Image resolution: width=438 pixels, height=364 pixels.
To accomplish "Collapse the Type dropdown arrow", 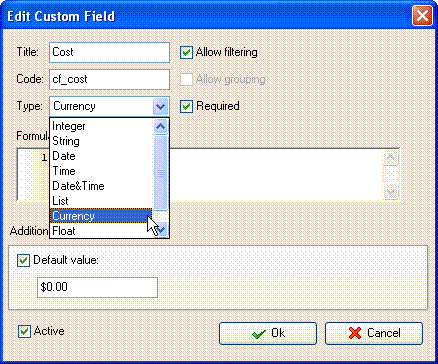I will 160,106.
